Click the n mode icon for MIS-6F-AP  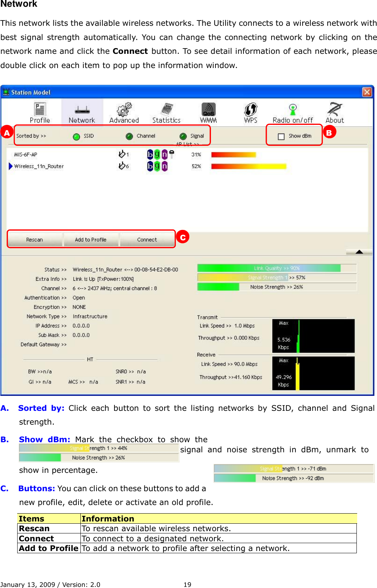[164, 154]
